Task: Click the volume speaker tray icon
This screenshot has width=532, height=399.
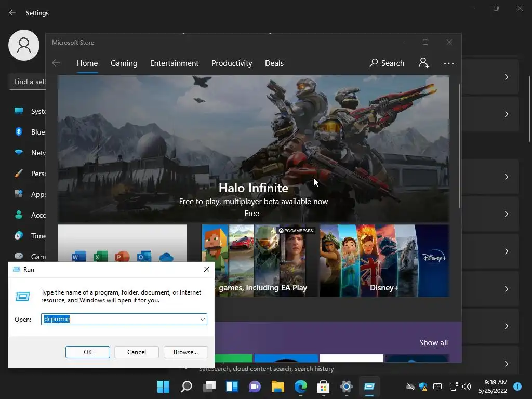Action: 467,387
